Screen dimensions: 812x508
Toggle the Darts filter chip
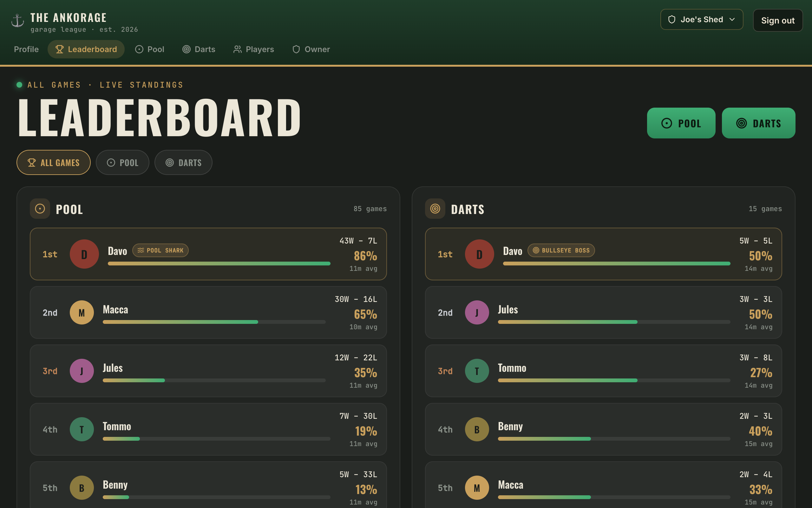coord(183,163)
